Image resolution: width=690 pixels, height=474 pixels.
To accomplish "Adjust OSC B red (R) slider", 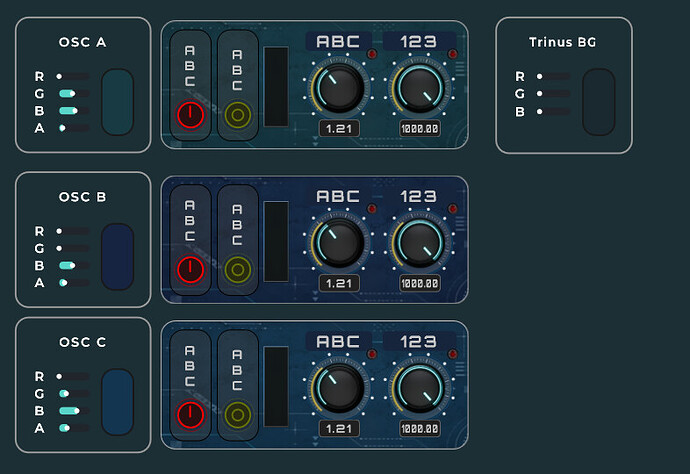I will coord(73,231).
